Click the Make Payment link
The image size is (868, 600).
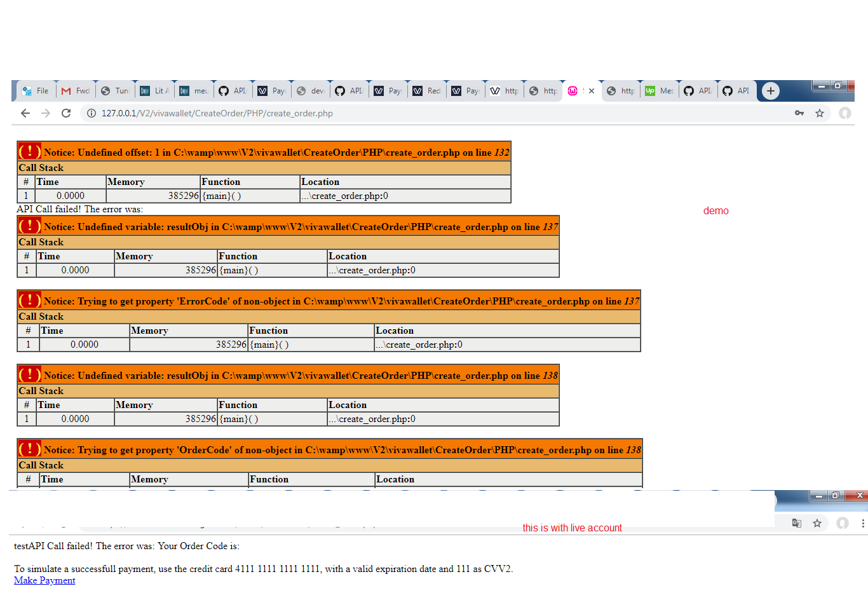click(44, 580)
